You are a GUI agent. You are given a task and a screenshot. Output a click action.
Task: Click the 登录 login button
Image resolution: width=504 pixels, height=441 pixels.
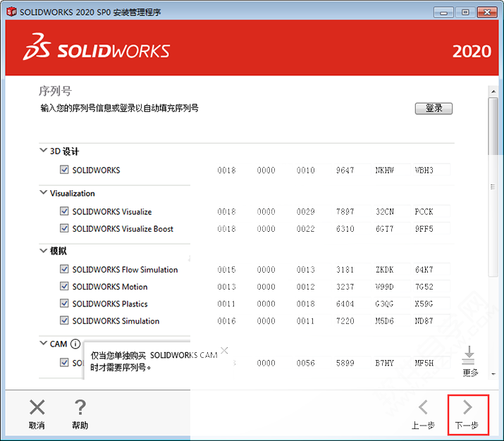point(434,108)
